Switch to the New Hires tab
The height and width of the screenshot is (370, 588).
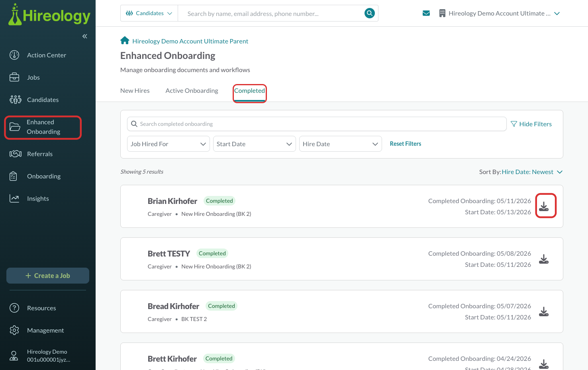pos(135,90)
